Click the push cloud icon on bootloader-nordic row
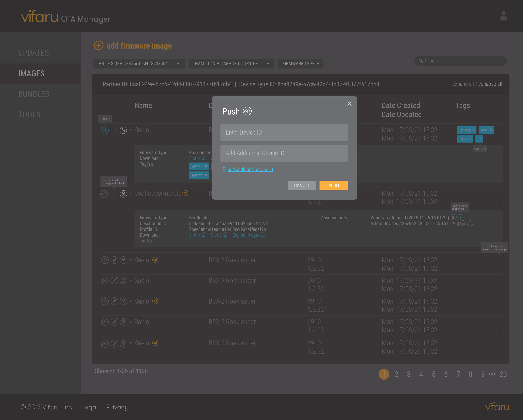Image resolution: width=523 pixels, height=420 pixels. click(104, 194)
